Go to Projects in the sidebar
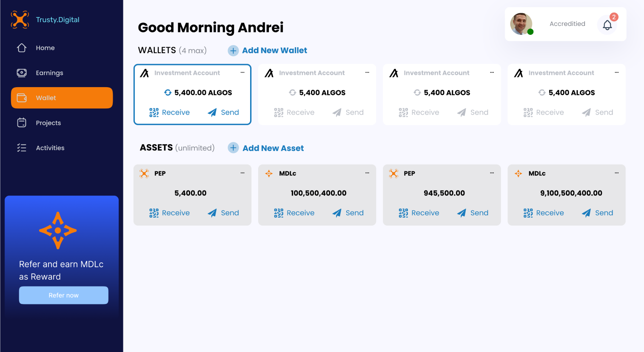The width and height of the screenshot is (644, 352). click(x=48, y=123)
